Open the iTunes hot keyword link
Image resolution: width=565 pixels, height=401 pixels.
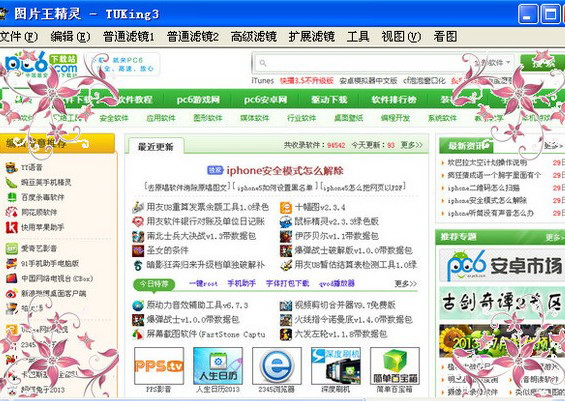pyautogui.click(x=263, y=81)
